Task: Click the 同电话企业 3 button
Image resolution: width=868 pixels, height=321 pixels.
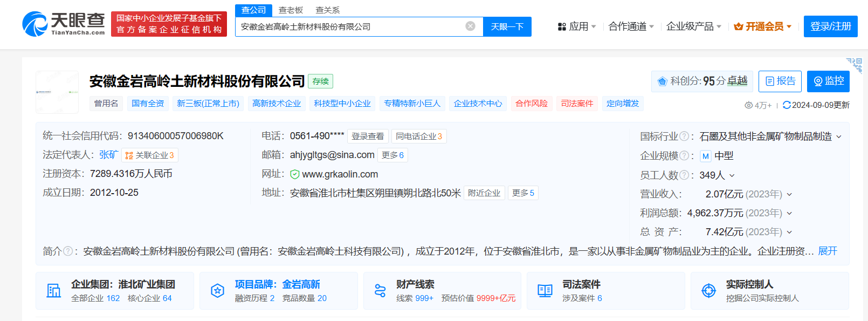Action: (x=419, y=136)
